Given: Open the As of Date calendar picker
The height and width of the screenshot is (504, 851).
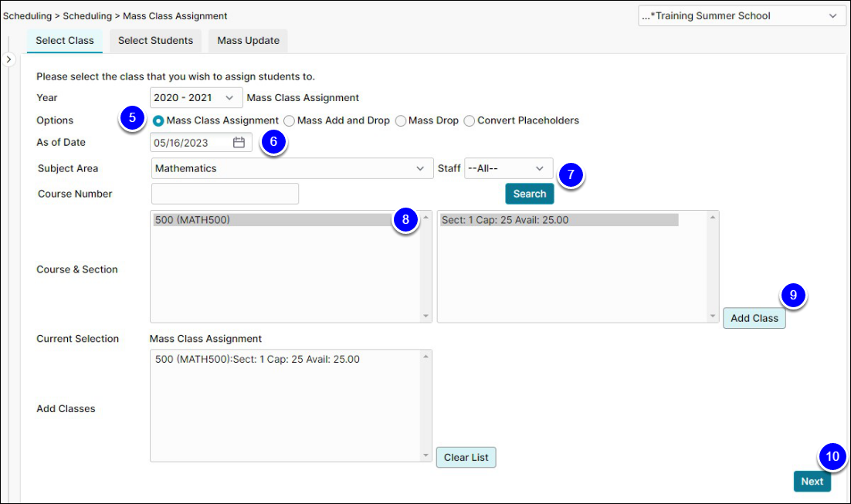Looking at the screenshot, I should 239,143.
